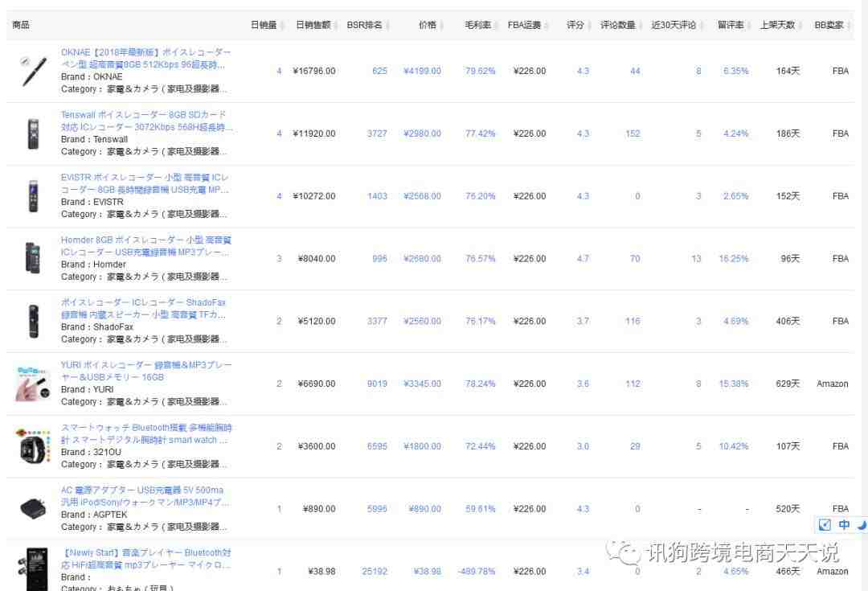Click the sort icon beside 价格 header

[x=441, y=26]
